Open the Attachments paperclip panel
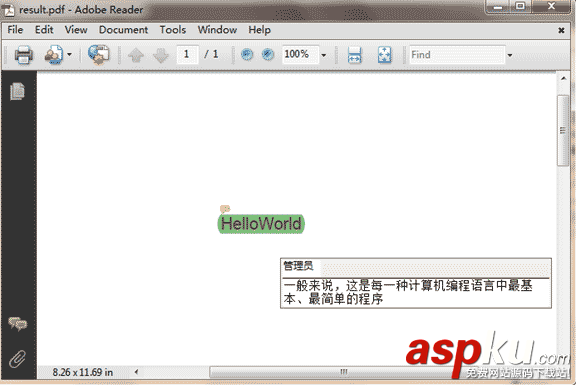Viewport: 576px width, 385px height. [x=17, y=359]
